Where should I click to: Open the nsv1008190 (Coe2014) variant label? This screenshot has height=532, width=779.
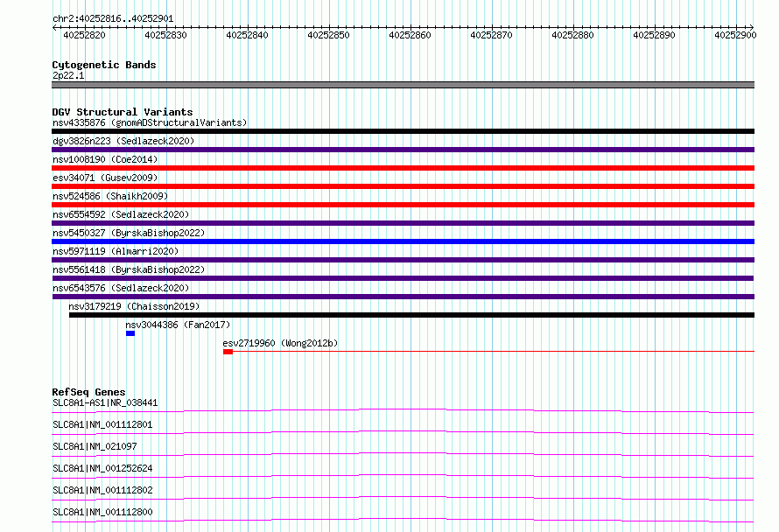coord(105,159)
